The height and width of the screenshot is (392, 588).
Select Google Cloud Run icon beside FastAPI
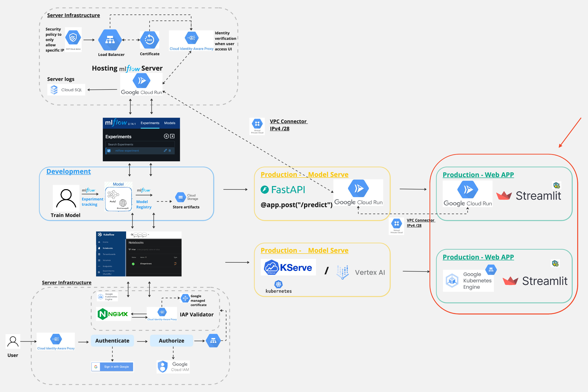coord(358,188)
